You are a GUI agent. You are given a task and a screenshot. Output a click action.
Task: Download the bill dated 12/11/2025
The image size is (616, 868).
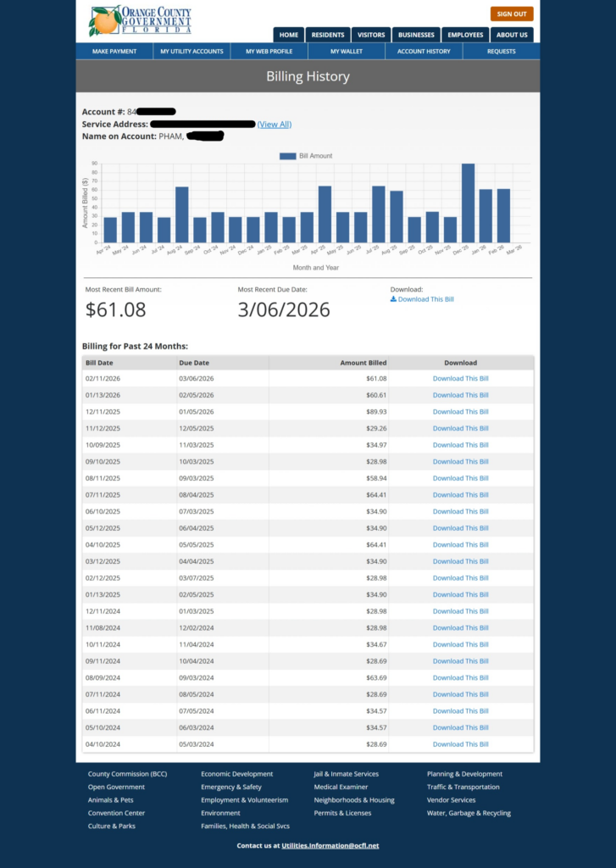coord(460,412)
